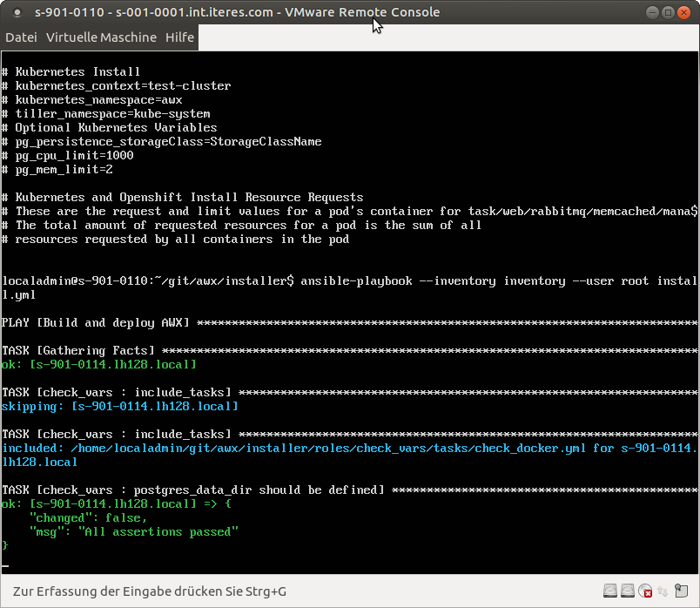Viewport: 700px width, 608px height.
Task: Click the 'These are the request and limit values' line
Action: pos(349,211)
